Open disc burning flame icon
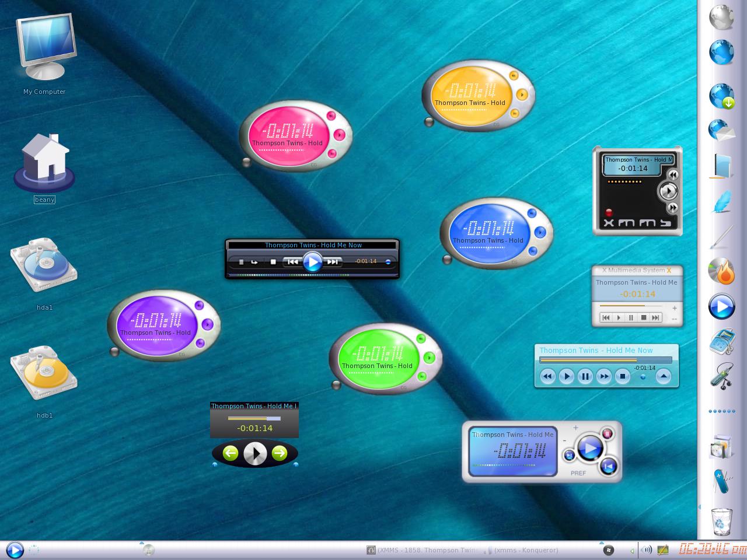The width and height of the screenshot is (747, 560). tap(722, 271)
